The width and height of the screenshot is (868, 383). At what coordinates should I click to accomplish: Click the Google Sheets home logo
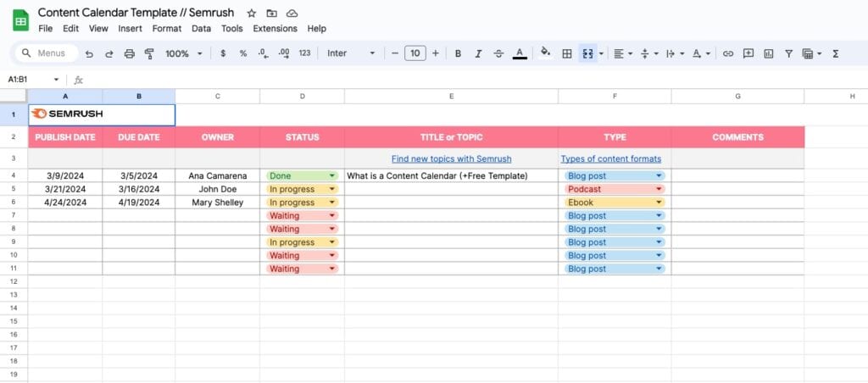[x=20, y=20]
